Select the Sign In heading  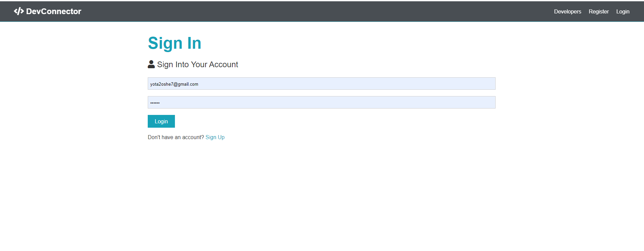coord(175,43)
